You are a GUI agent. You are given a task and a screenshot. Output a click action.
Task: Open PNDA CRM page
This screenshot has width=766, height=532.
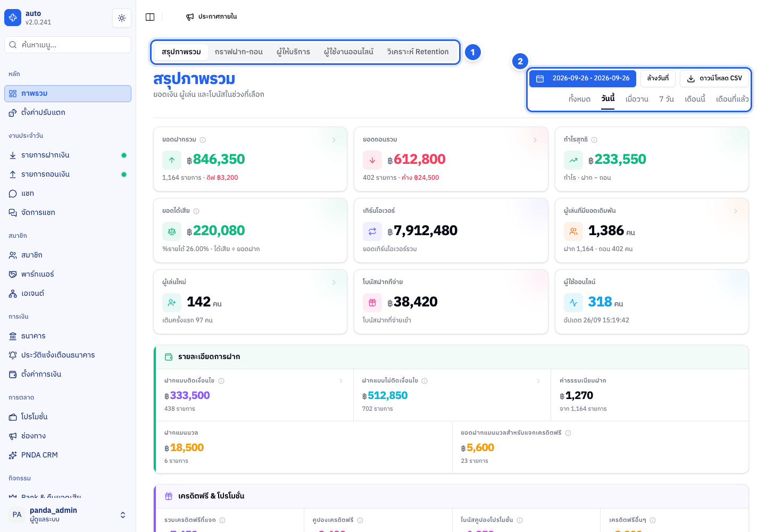[x=68, y=455]
